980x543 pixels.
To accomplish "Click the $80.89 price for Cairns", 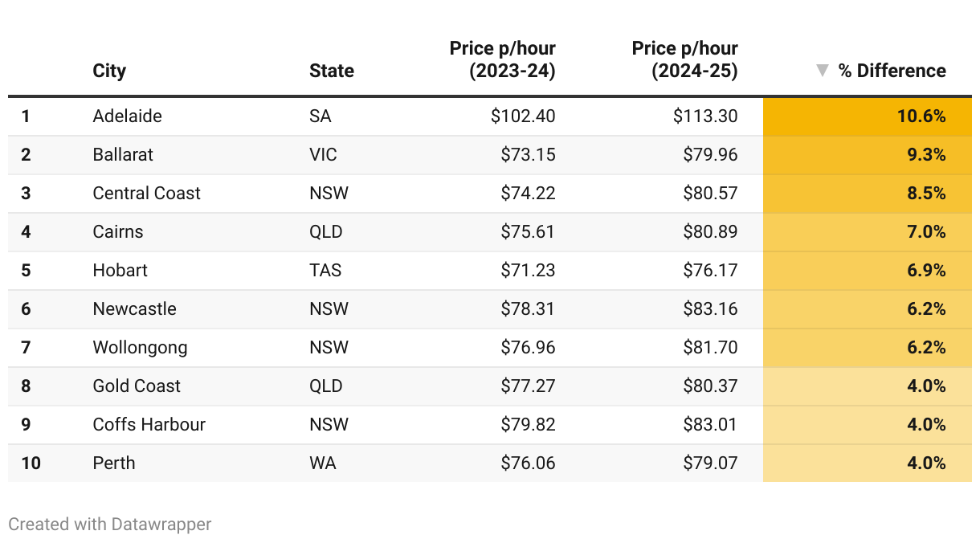I will coord(711,231).
